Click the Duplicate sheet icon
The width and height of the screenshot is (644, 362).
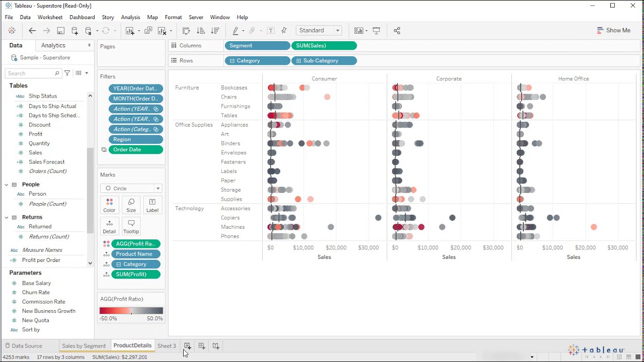tap(148, 31)
